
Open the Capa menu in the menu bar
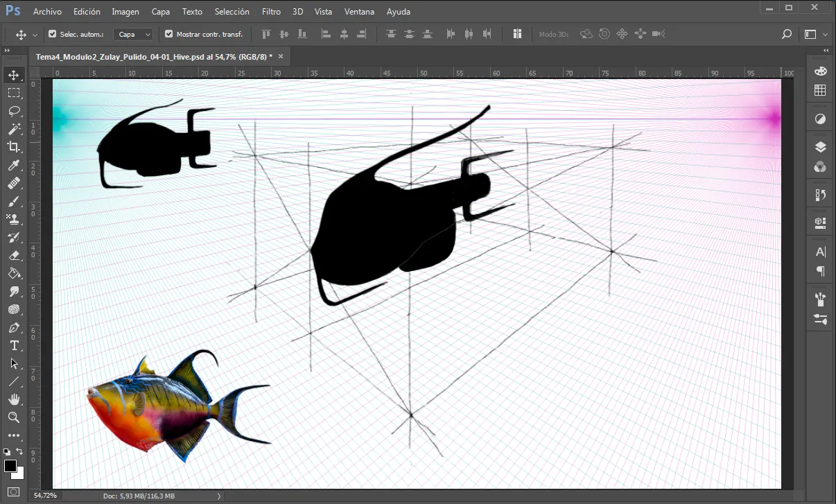click(161, 12)
